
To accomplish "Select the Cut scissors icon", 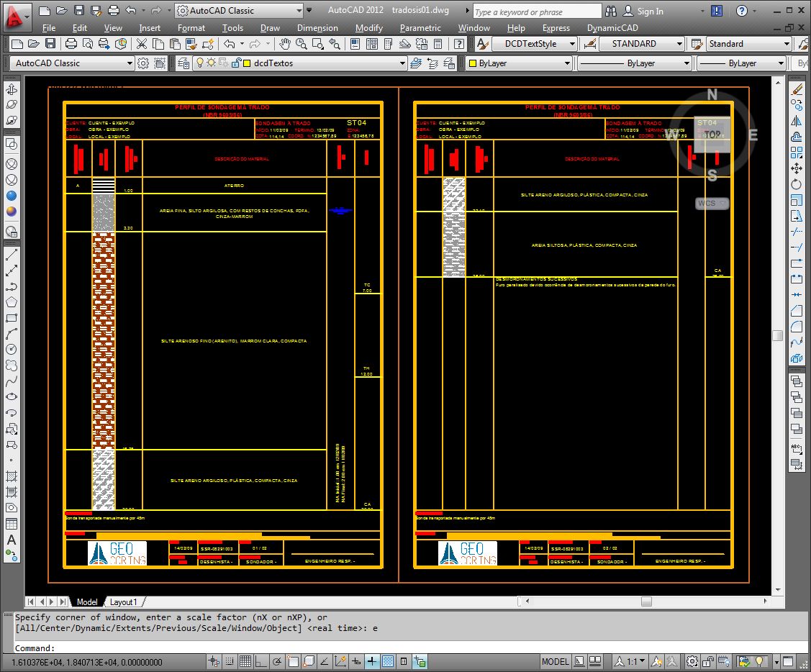I will pos(141,44).
